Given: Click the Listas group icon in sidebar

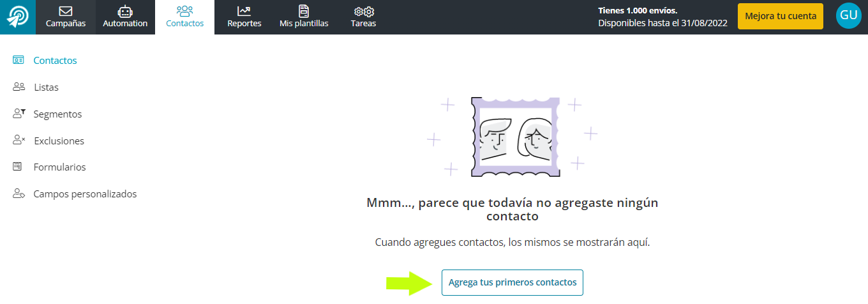Looking at the screenshot, I should point(19,87).
